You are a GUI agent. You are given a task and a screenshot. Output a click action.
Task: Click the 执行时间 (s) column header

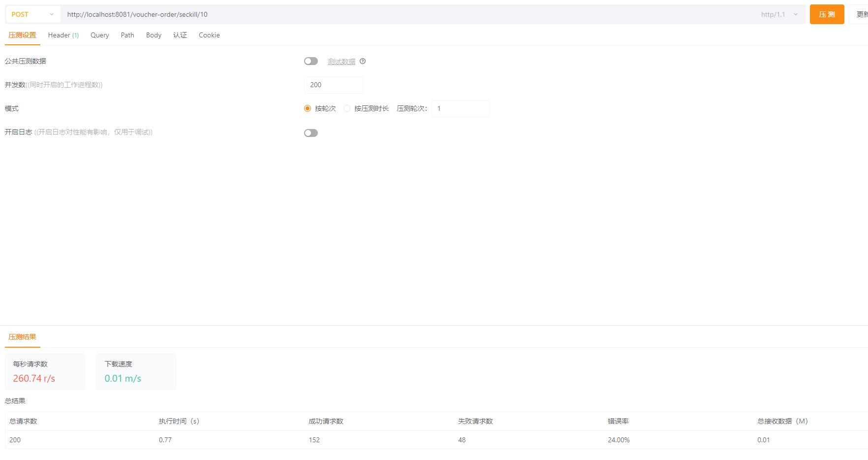coord(179,421)
